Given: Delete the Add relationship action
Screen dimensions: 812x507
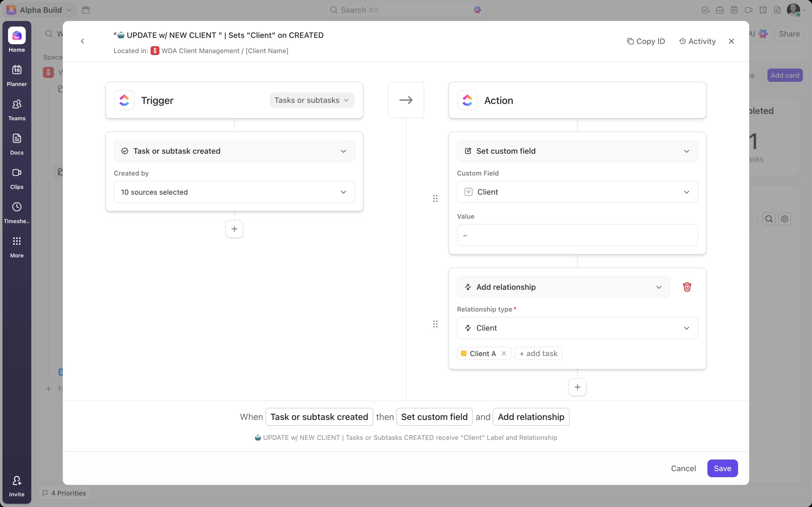Looking at the screenshot, I should pos(686,287).
